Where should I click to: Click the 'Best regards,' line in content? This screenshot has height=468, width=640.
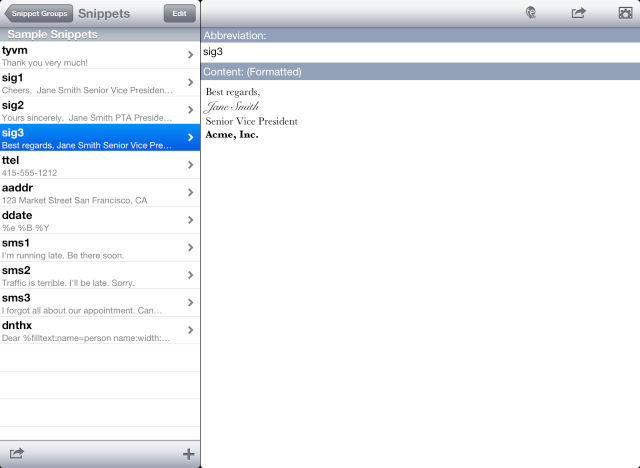[233, 92]
